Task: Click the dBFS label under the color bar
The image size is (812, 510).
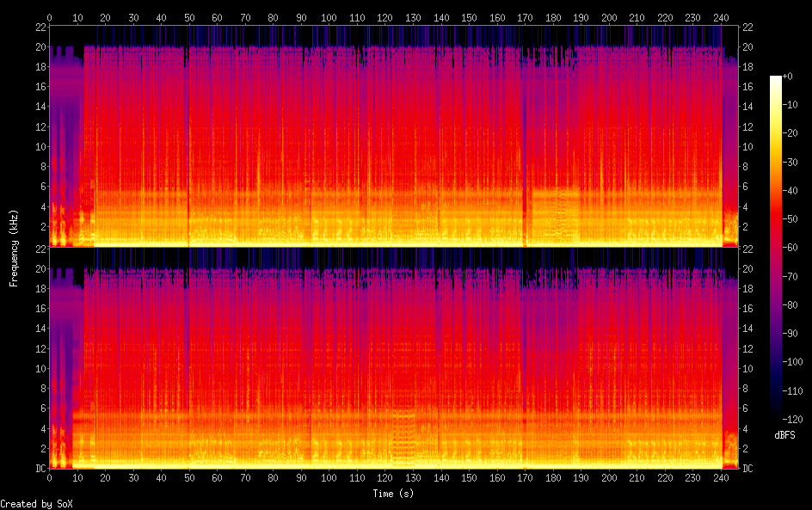Action: coord(784,436)
